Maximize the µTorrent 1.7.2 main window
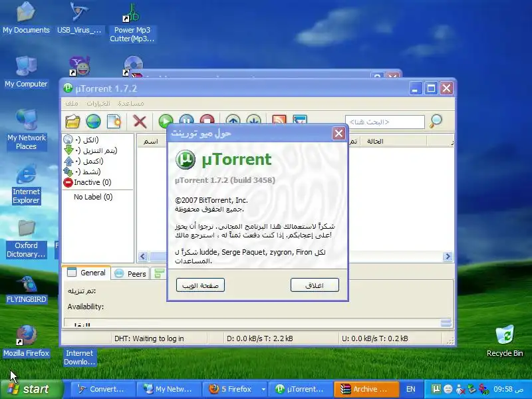The width and height of the screenshot is (532, 399). pyautogui.click(x=431, y=89)
